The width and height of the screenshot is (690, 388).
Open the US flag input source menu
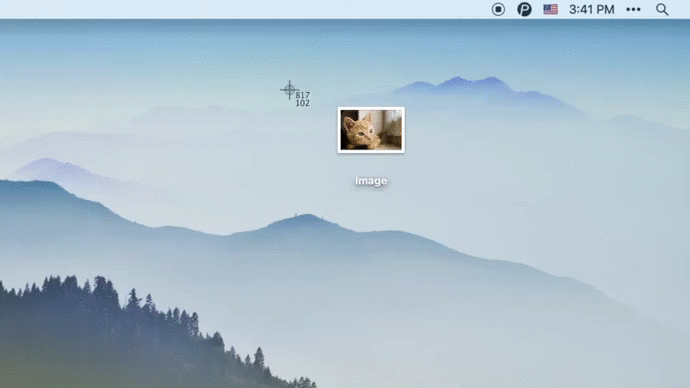(551, 9)
